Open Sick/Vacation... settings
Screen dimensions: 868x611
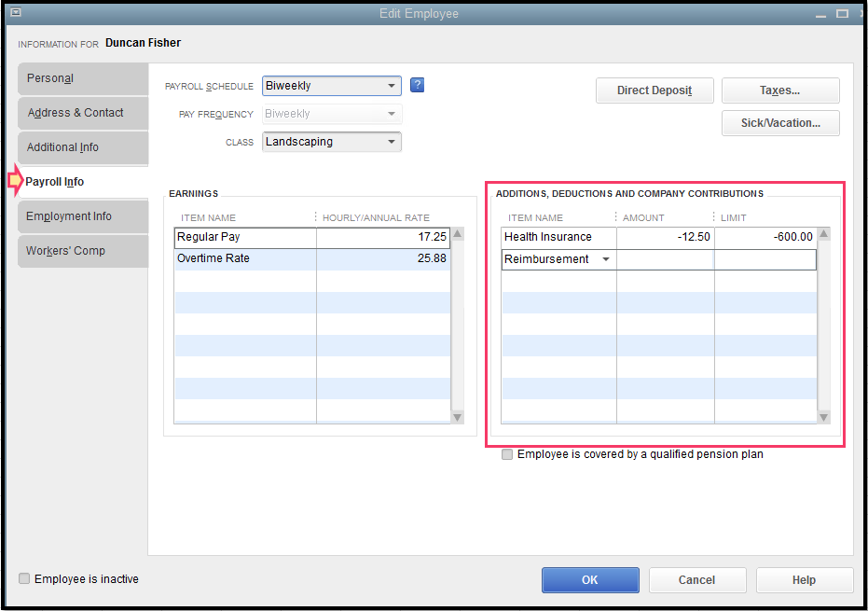click(x=780, y=123)
